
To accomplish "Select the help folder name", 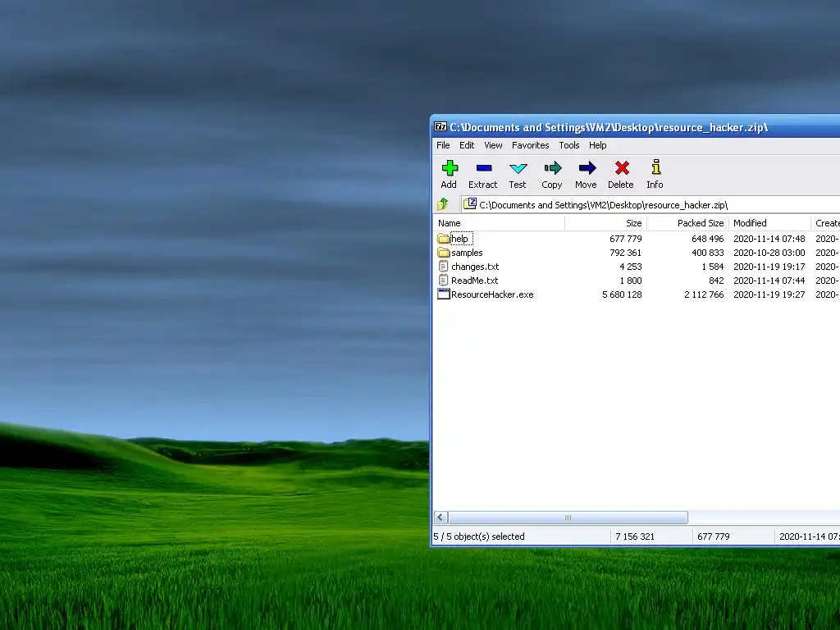I will pyautogui.click(x=459, y=239).
